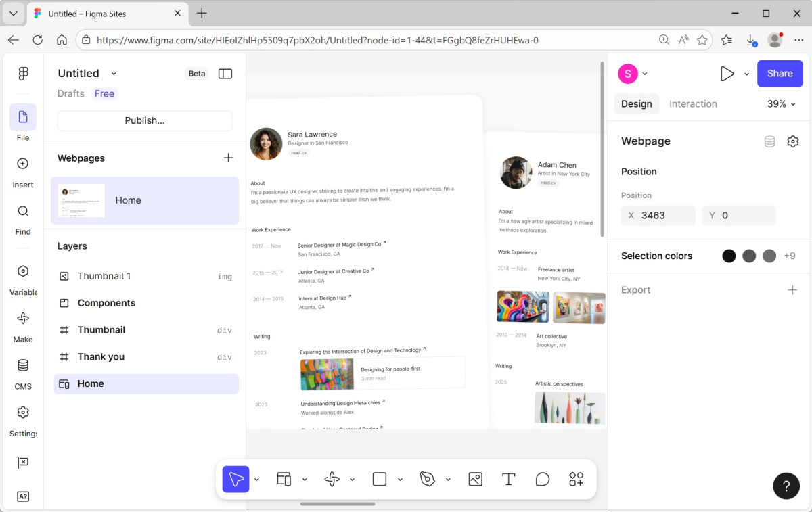Click the X position input field

pyautogui.click(x=664, y=216)
